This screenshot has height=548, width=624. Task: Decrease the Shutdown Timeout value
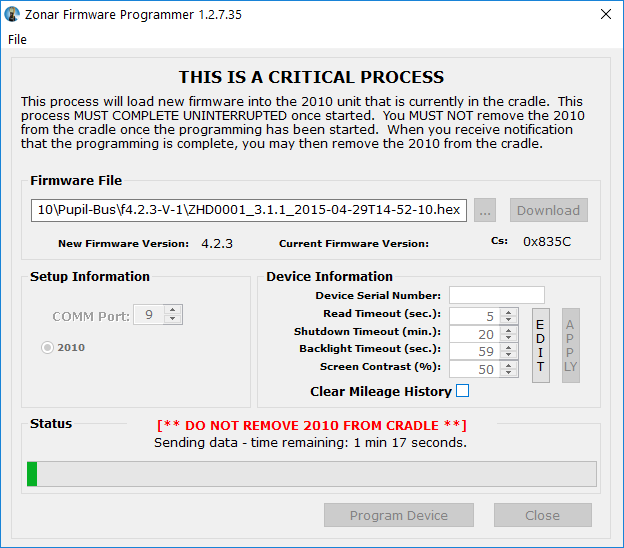(x=508, y=338)
